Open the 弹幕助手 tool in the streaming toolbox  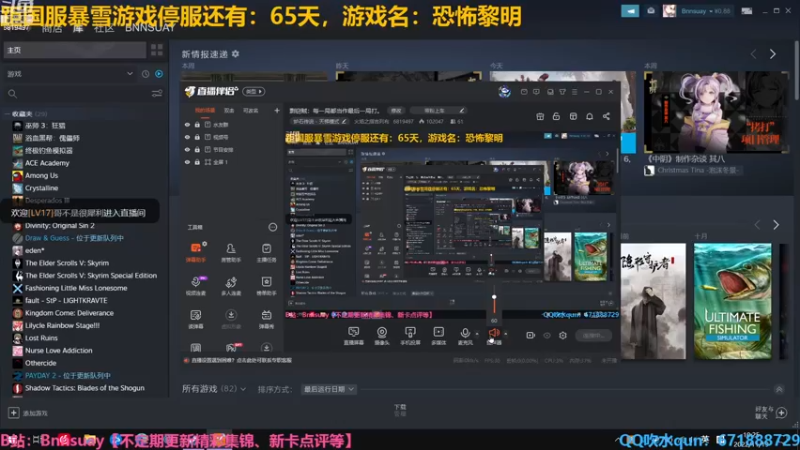tap(196, 253)
